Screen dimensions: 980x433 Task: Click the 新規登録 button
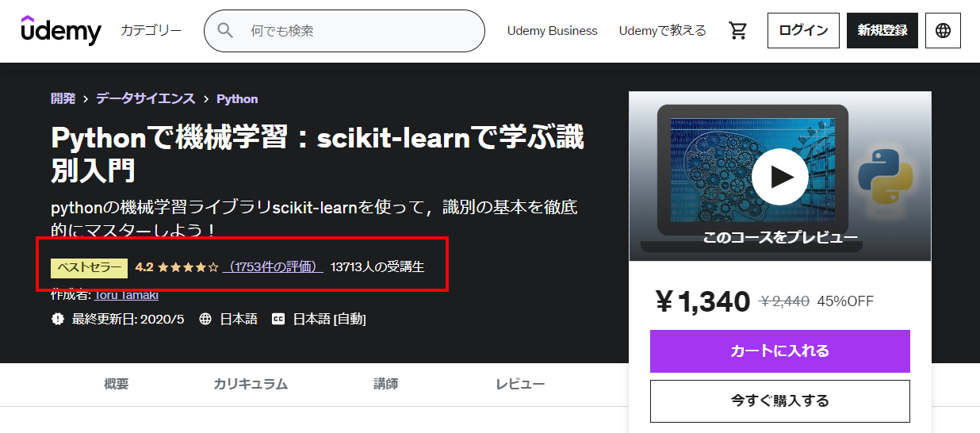pos(882,30)
